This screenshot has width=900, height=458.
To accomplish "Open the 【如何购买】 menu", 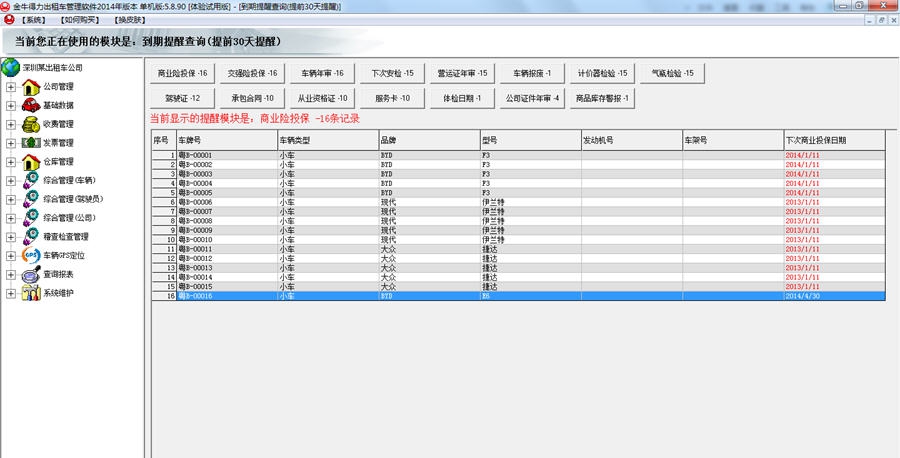I will click(79, 20).
